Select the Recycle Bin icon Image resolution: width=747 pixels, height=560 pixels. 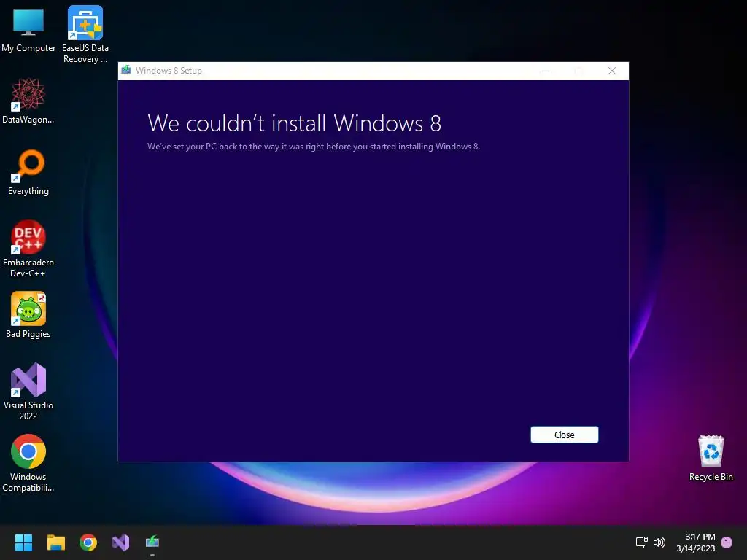[711, 458]
